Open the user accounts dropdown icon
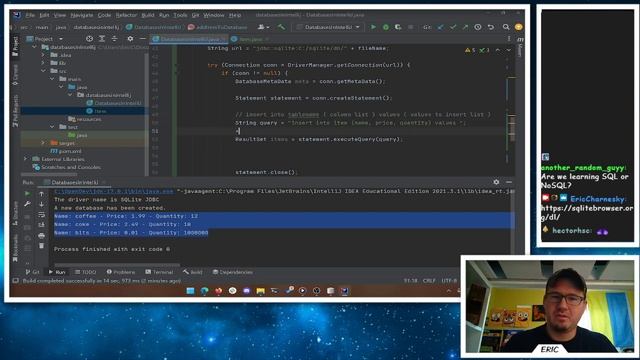Viewport: 640px width, 360px height. coord(263,27)
